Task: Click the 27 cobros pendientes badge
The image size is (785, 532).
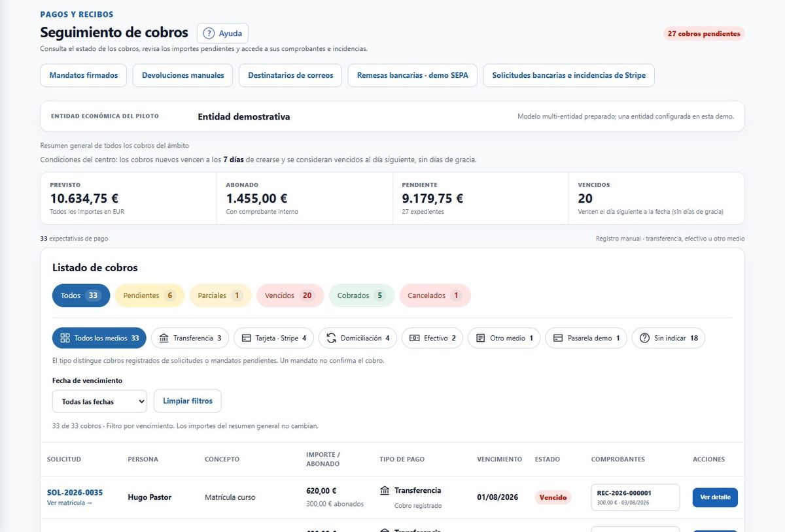Action: coord(704,33)
